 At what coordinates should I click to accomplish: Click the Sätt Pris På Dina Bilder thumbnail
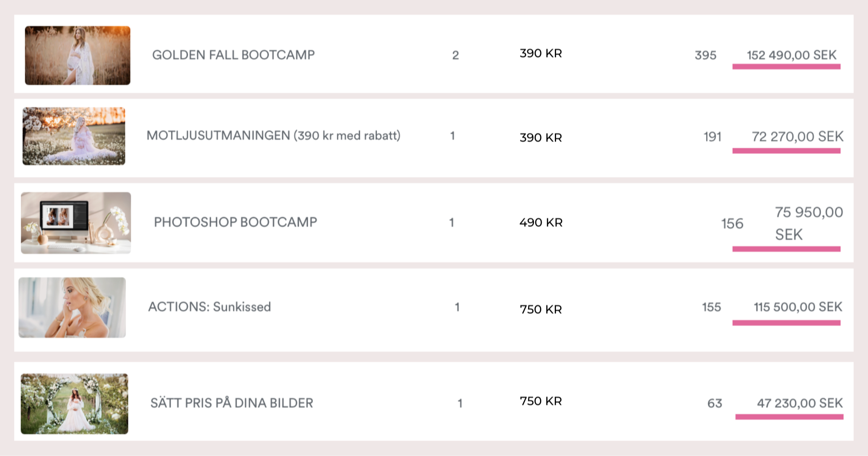[x=75, y=403]
